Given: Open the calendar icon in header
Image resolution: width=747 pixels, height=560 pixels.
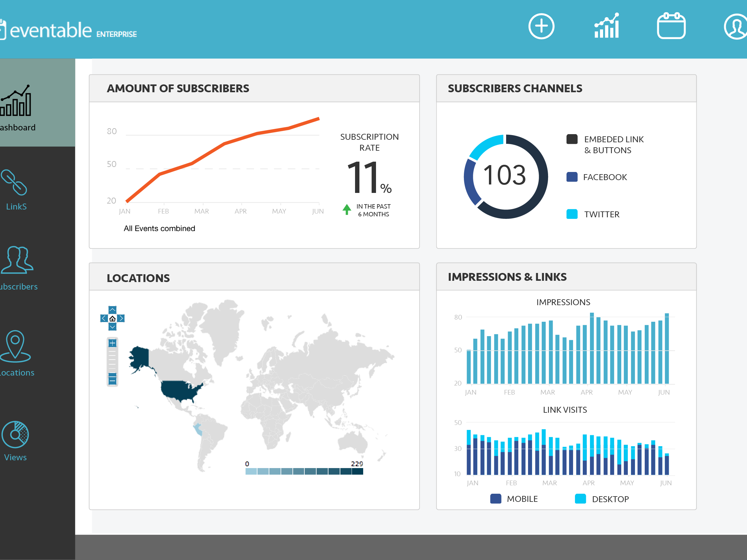Looking at the screenshot, I should click(671, 26).
